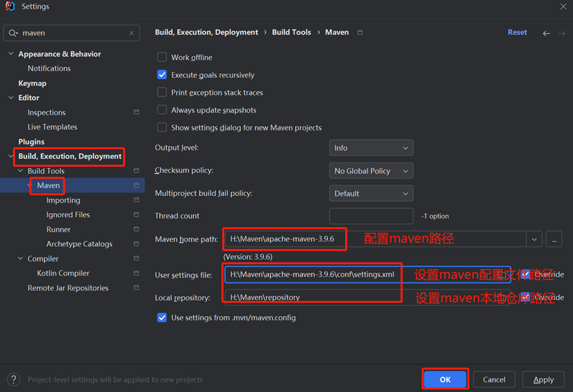Open Multiproject build fail policy dropdown
This screenshot has width=573, height=392.
click(371, 193)
